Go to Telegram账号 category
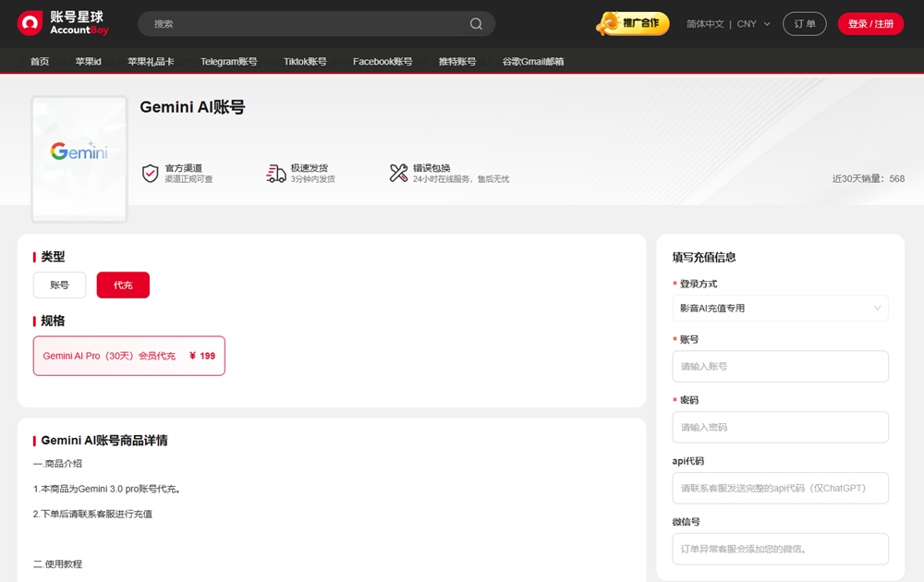 (x=228, y=62)
